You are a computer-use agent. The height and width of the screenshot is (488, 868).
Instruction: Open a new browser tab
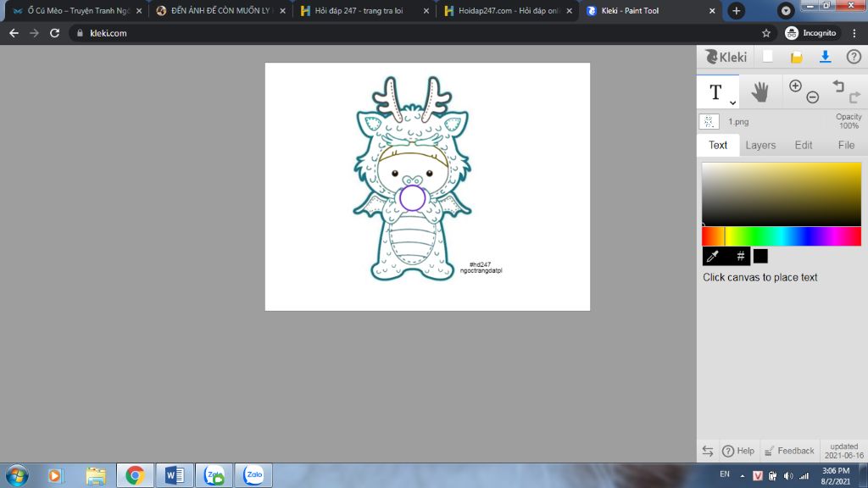736,10
